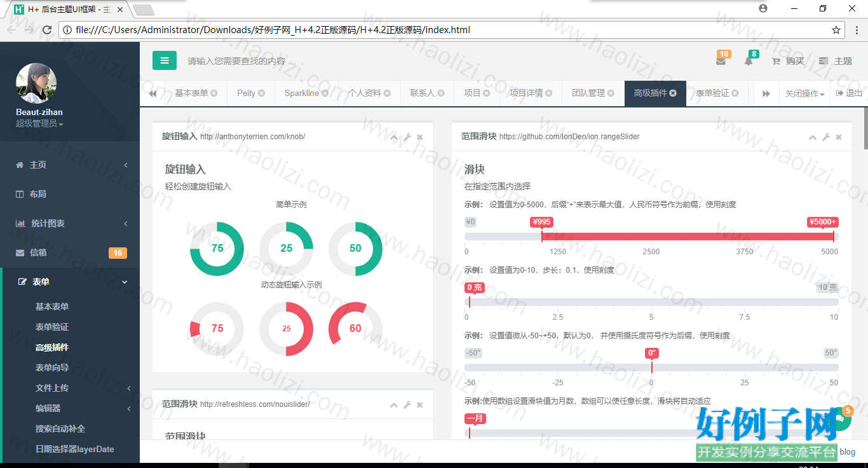868x468 pixels.
Task: Click the user avatar photo
Action: pyautogui.click(x=36, y=83)
